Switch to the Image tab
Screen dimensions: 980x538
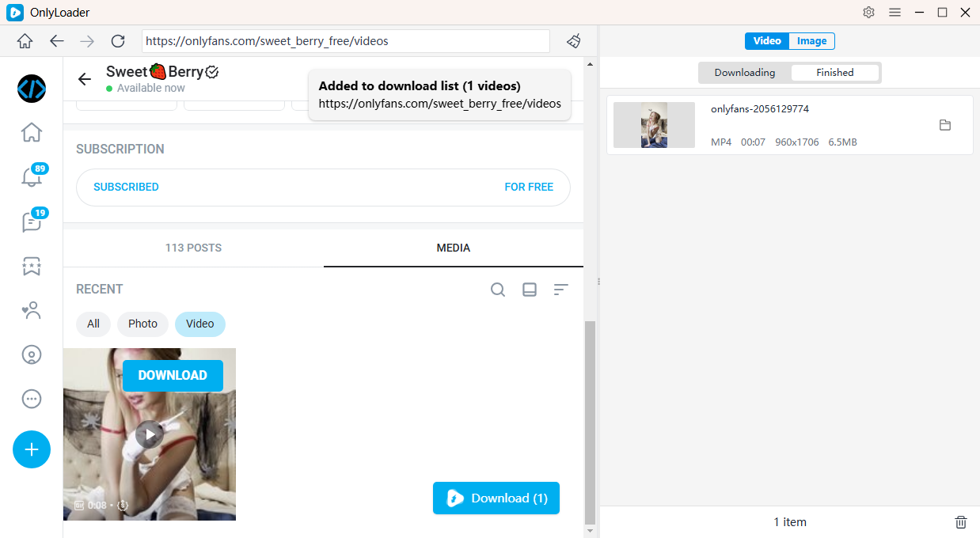[x=811, y=41]
